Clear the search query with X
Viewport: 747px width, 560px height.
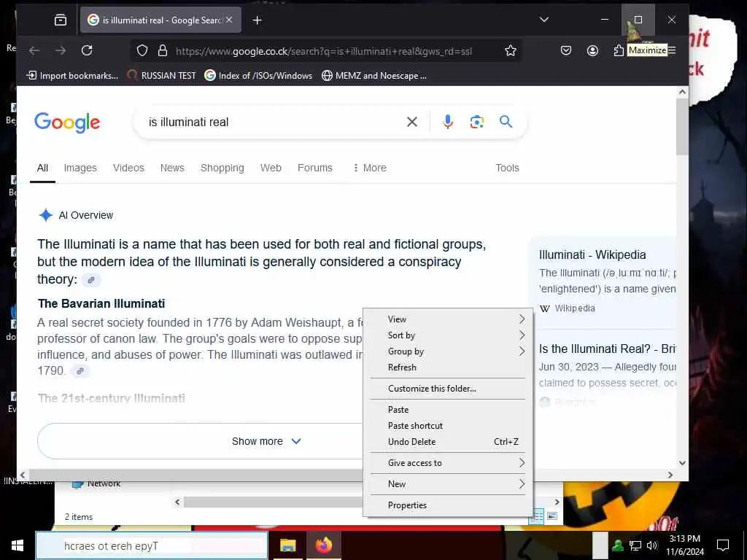(412, 122)
